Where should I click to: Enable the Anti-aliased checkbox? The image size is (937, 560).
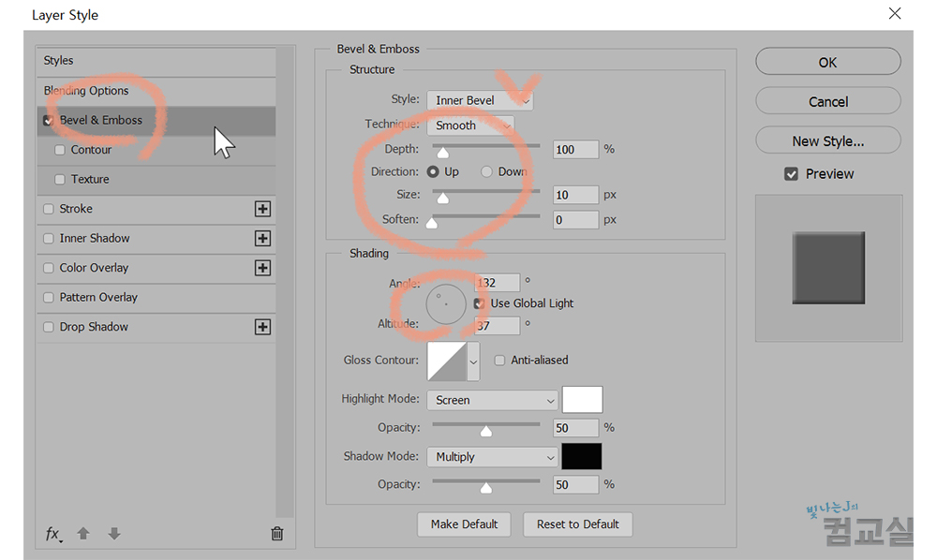click(499, 360)
